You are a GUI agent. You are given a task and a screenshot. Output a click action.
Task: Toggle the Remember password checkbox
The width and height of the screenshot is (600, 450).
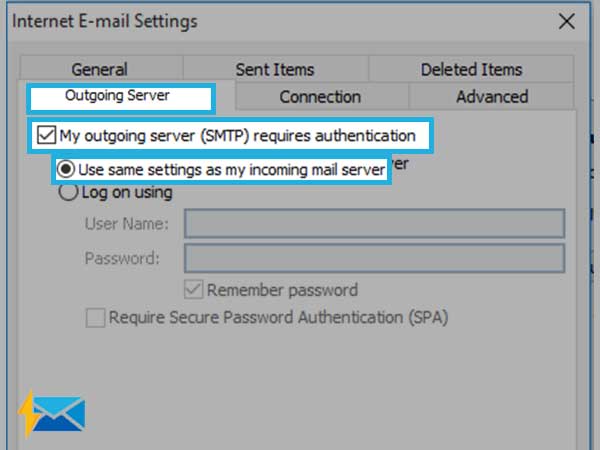coord(193,289)
